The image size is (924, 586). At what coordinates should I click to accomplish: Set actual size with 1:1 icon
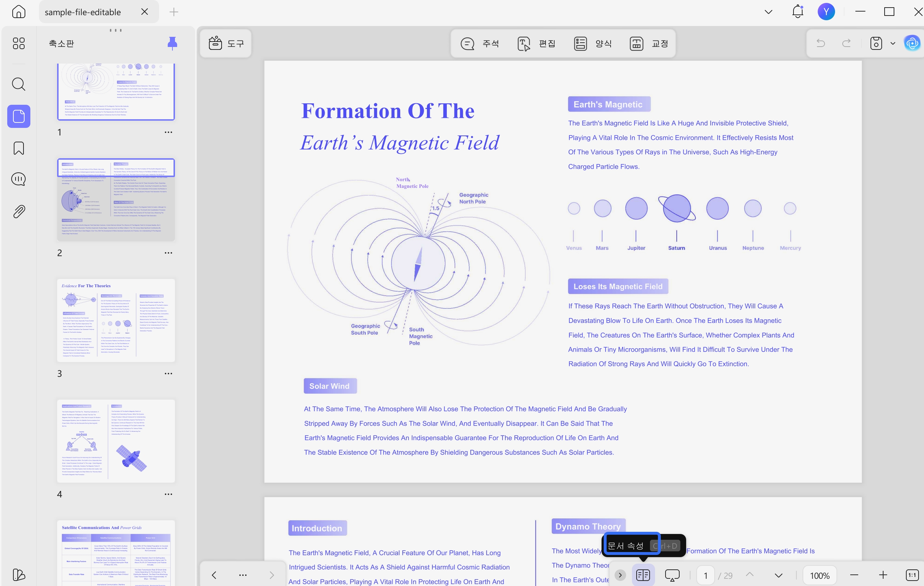[912, 575]
